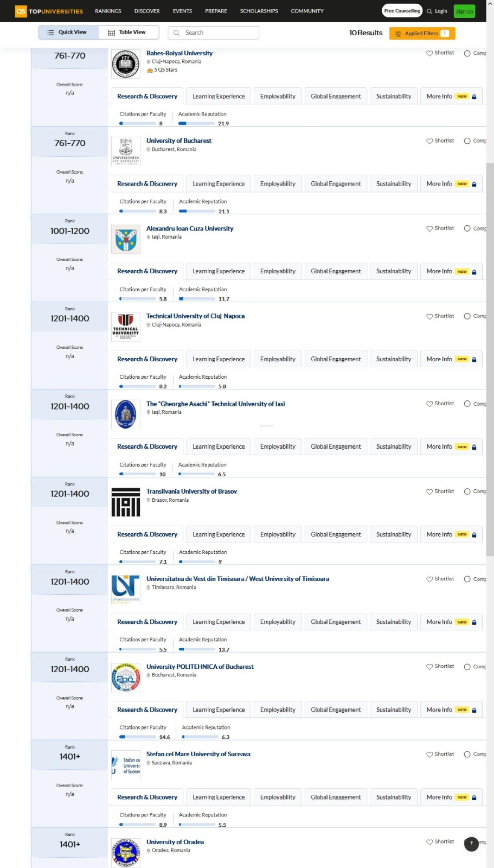Viewport: 494px width, 868px height.
Task: Click the More Info lock icon for Gheorghe Asachi
Action: pos(474,447)
